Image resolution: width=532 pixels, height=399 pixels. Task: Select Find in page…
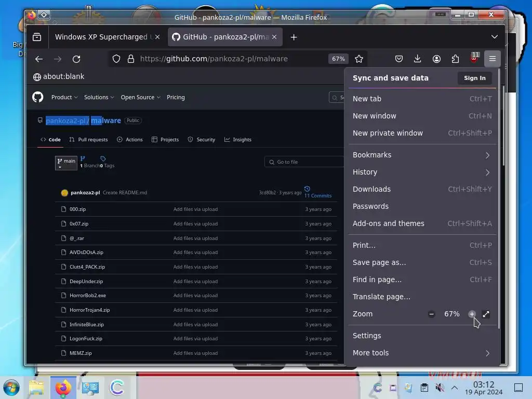(x=422, y=280)
